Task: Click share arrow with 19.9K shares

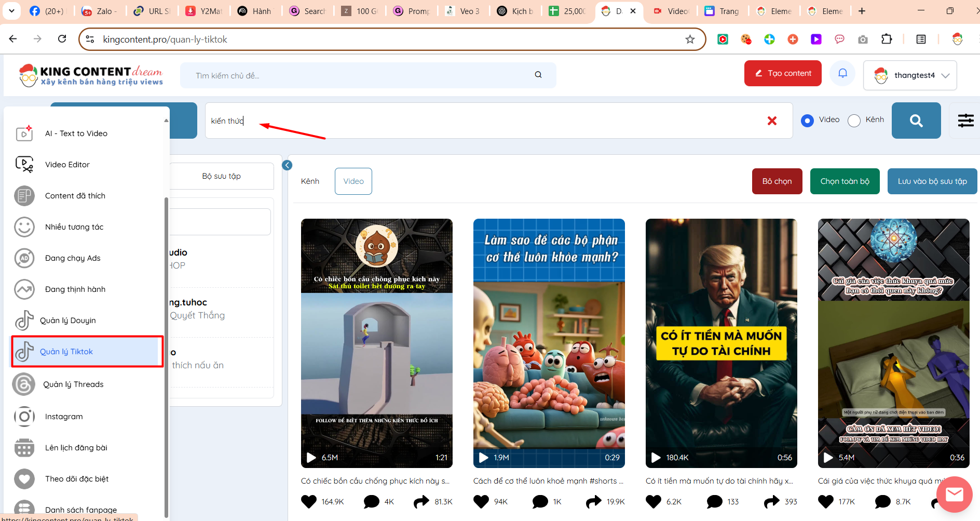Action: (x=594, y=502)
